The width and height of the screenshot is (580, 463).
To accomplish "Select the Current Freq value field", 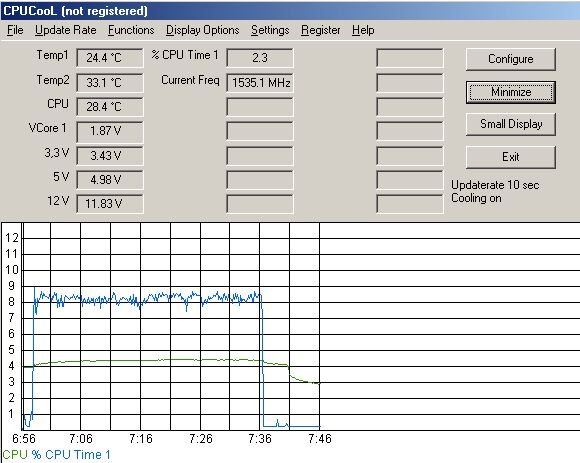I will click(x=260, y=82).
